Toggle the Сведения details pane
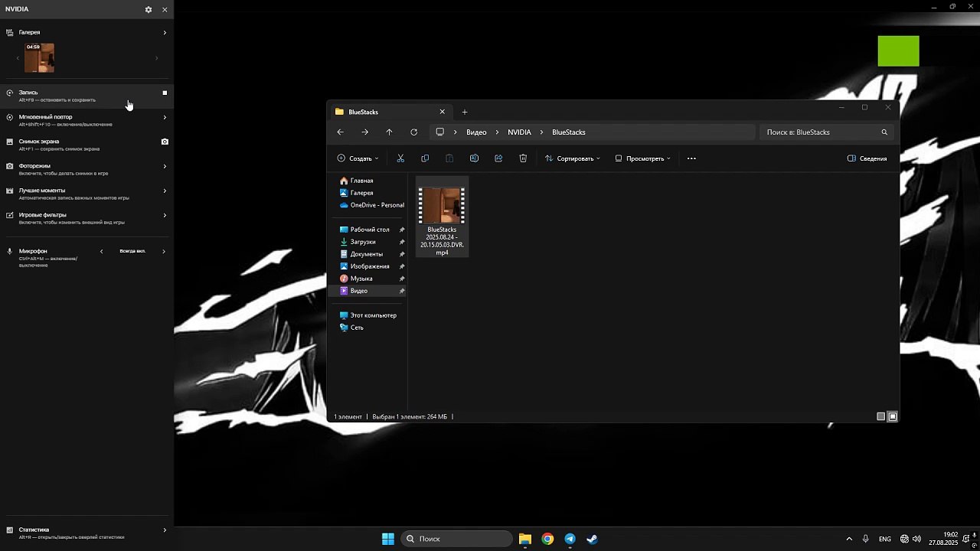Image resolution: width=980 pixels, height=551 pixels. click(867, 158)
